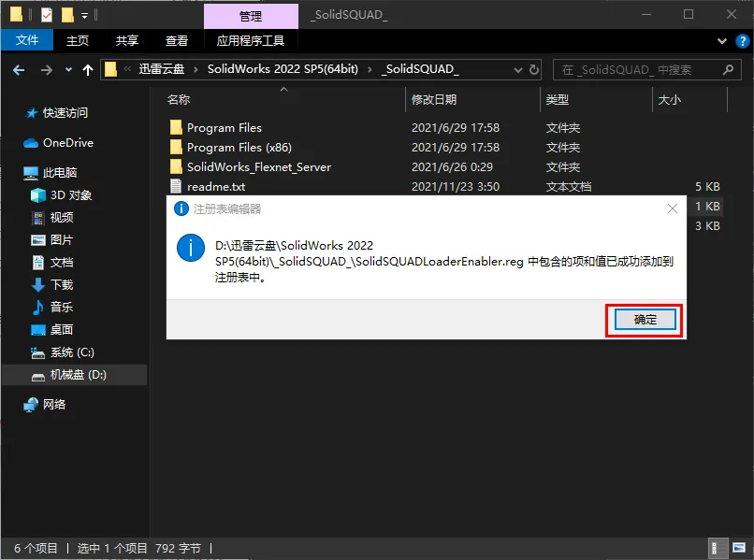Open 网络 in the navigation pane
Screen dimensions: 754x560
pos(54,405)
